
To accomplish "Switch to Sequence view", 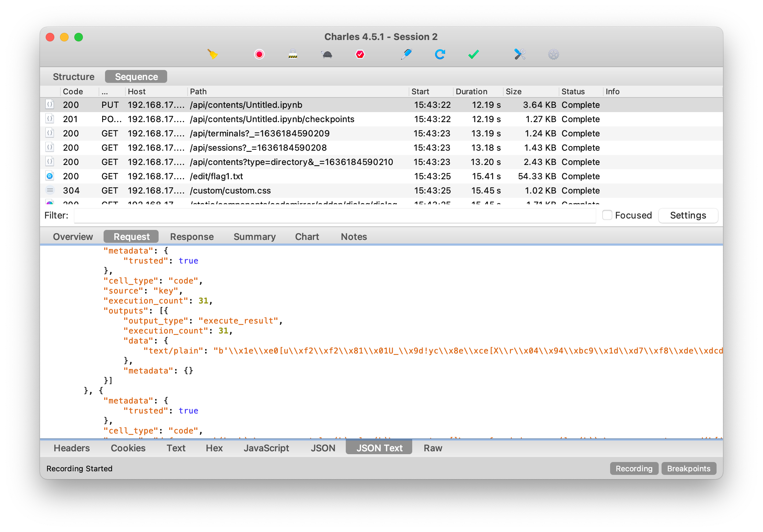I will [136, 77].
